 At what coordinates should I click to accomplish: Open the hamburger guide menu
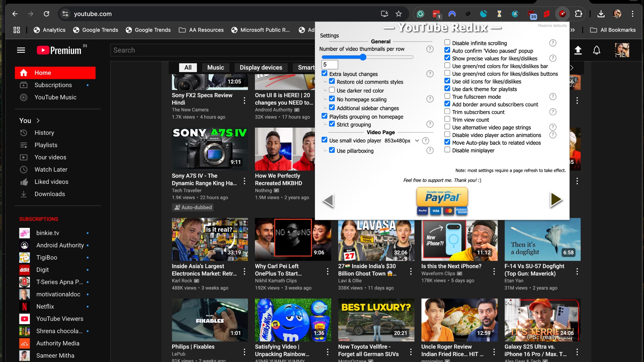pyautogui.click(x=21, y=50)
